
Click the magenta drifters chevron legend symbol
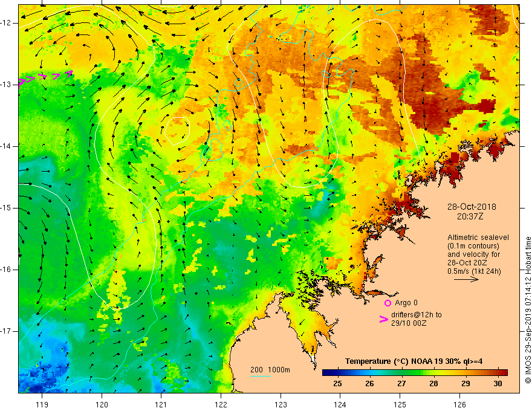point(383,319)
